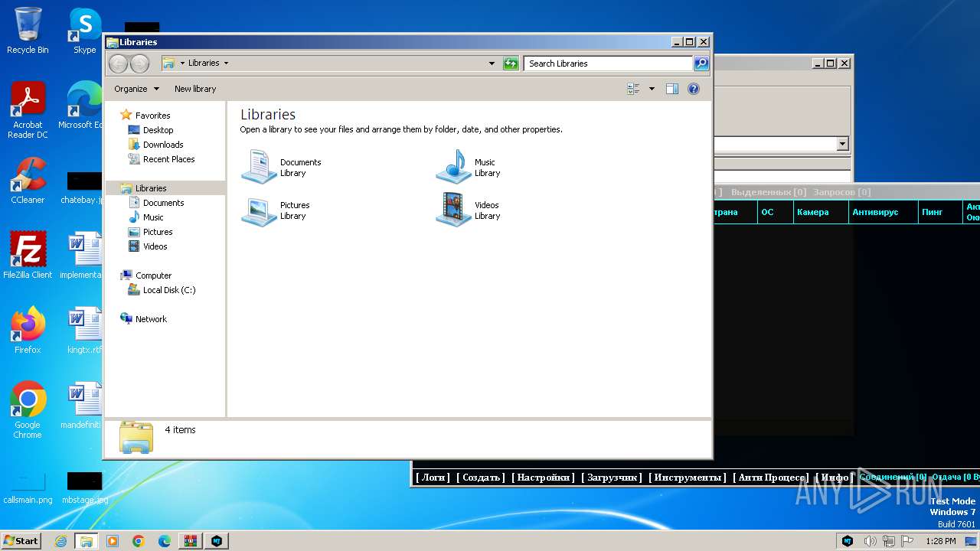Select Desktop under Favorites

(158, 130)
